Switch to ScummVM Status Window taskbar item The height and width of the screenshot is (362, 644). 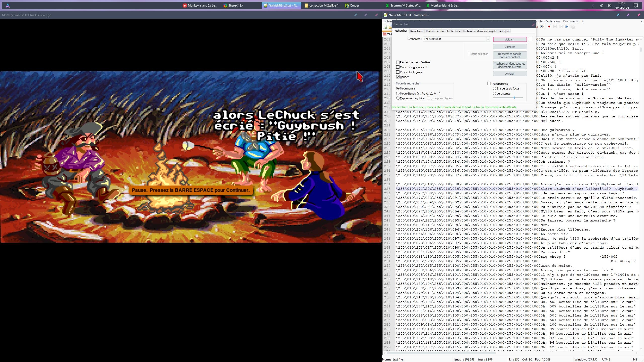point(403,5)
